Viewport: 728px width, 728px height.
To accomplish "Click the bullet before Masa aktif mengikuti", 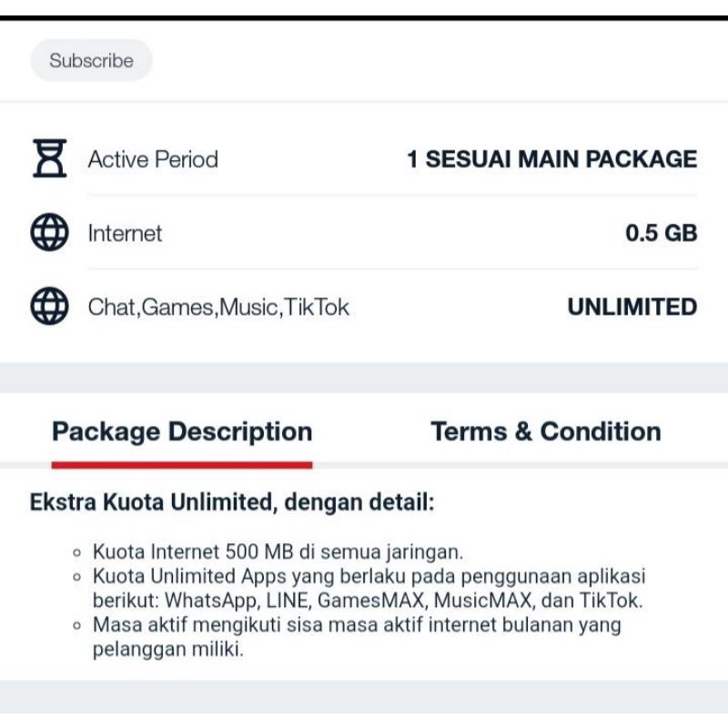I will tap(76, 626).
